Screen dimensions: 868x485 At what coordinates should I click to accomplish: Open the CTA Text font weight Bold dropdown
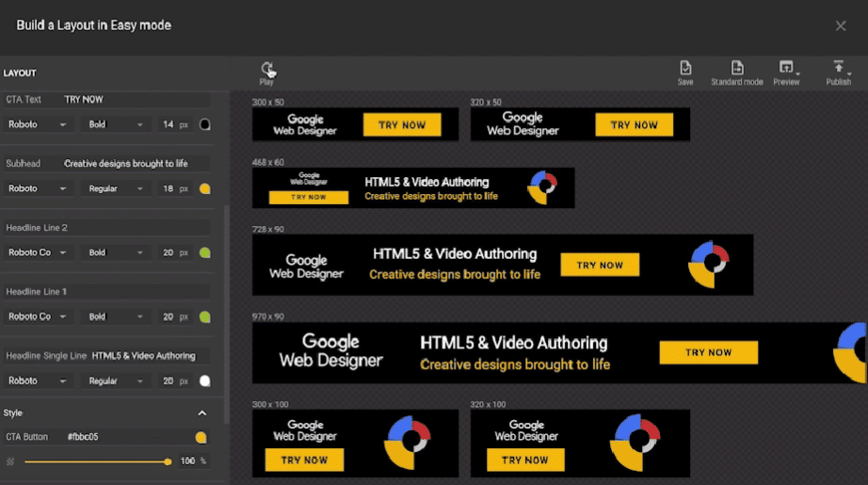116,124
